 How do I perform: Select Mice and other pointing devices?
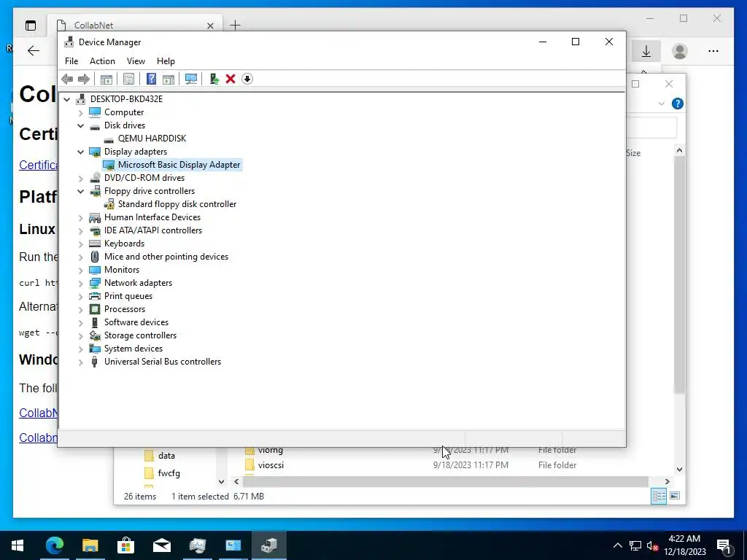pos(166,257)
